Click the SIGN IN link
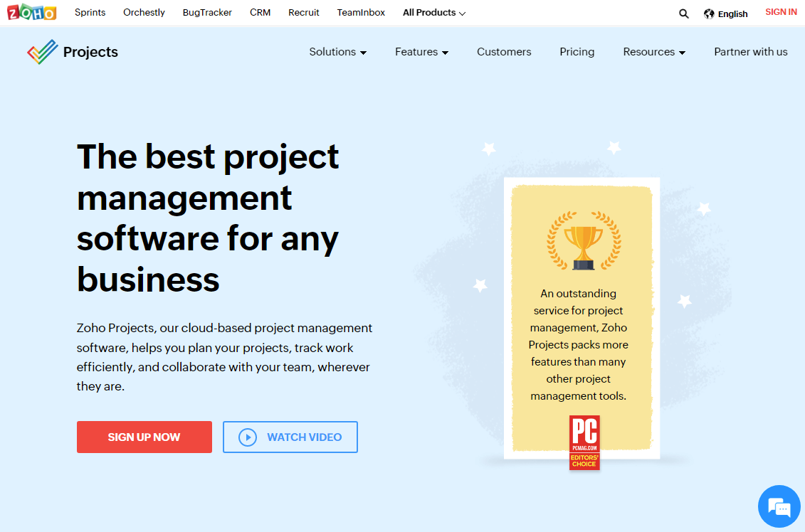The image size is (805, 532). pyautogui.click(x=781, y=12)
